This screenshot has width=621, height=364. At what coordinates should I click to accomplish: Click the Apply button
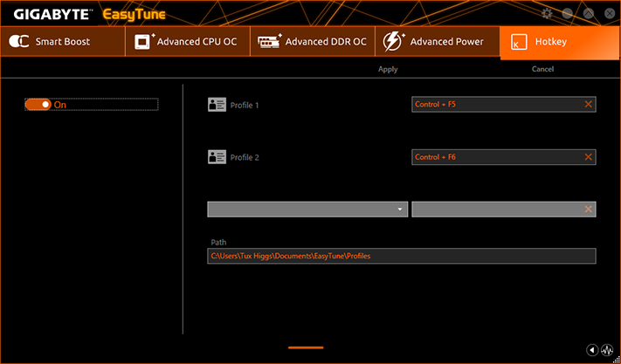click(x=388, y=69)
